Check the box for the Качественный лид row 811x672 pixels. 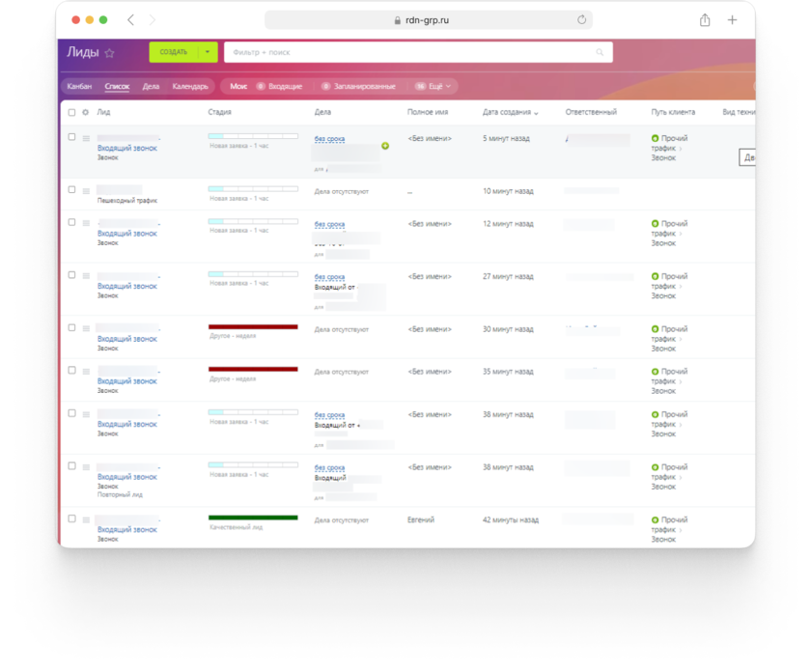click(71, 518)
